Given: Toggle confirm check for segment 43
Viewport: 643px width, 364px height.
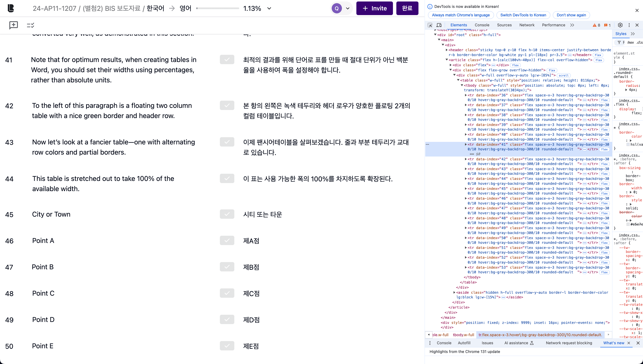Looking at the screenshot, I should coord(227,142).
